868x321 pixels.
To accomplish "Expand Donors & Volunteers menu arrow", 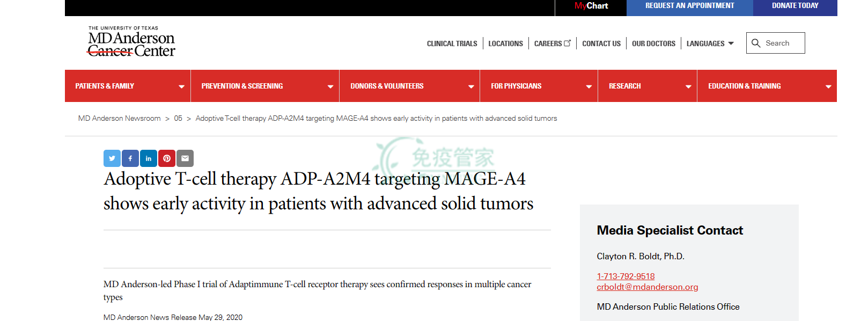I will [471, 86].
